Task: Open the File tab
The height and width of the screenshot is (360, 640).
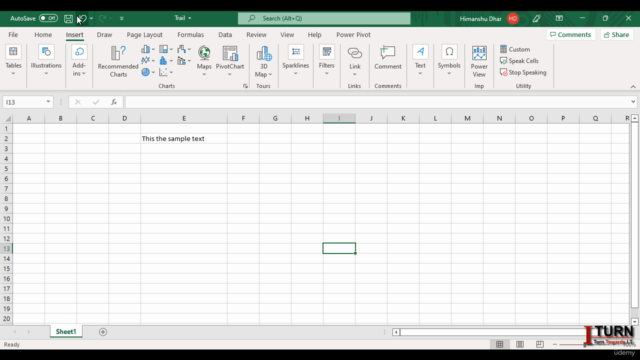Action: click(13, 35)
